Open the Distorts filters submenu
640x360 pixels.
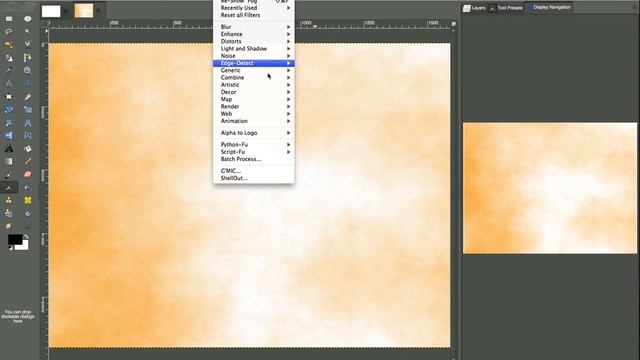click(x=253, y=42)
